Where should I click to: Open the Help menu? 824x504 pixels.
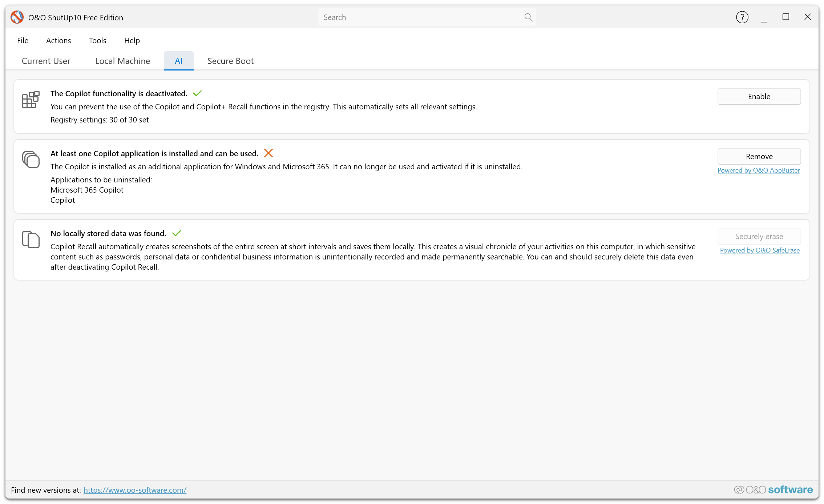(132, 40)
